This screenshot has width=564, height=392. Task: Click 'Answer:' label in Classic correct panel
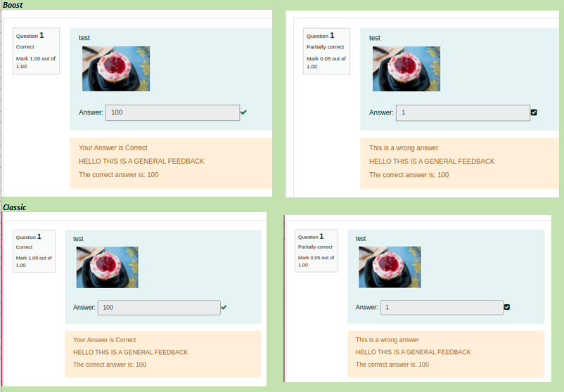[x=84, y=308]
